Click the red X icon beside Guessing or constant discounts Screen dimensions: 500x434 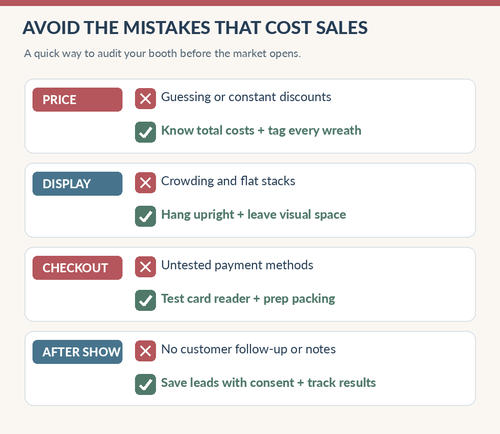click(145, 99)
